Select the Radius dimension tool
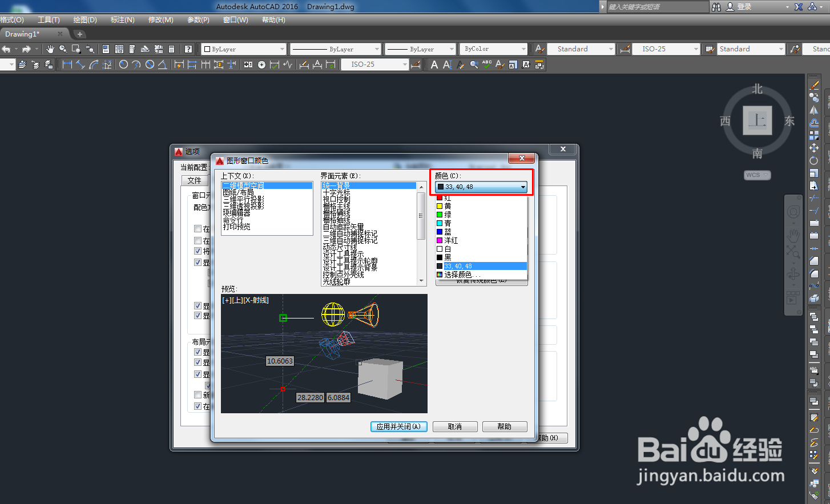 pyautogui.click(x=123, y=64)
